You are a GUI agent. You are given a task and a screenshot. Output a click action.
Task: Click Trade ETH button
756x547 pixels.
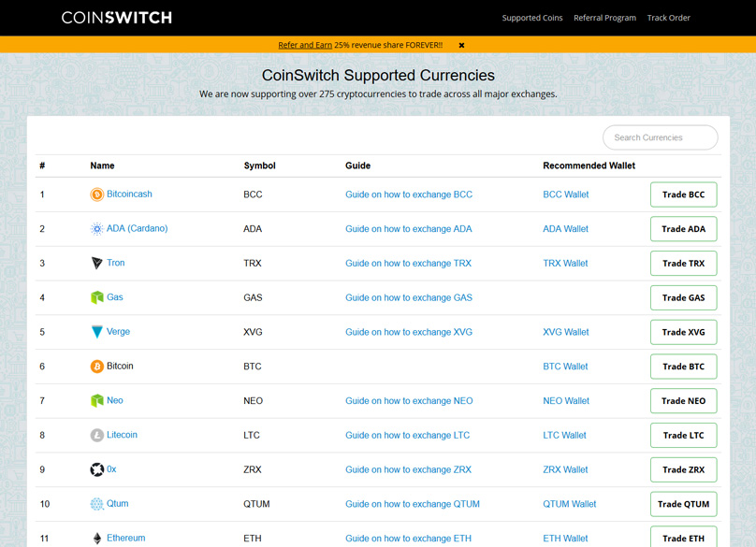[x=683, y=538]
